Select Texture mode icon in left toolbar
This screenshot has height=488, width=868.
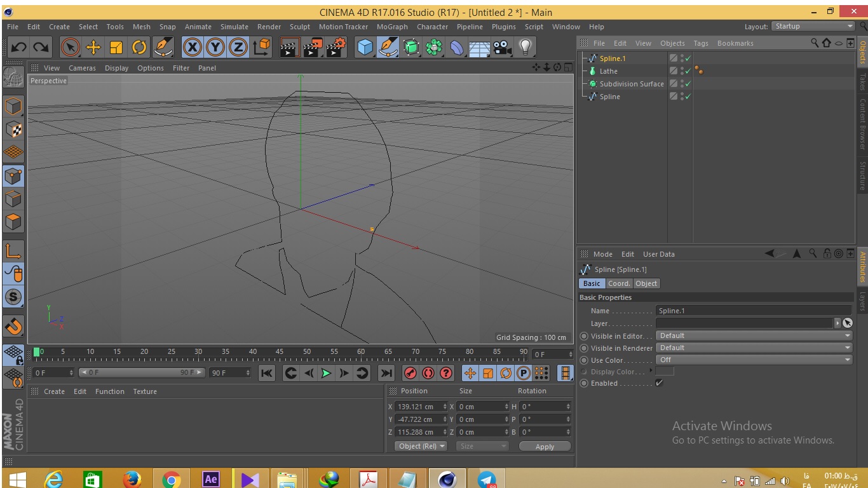pyautogui.click(x=13, y=129)
